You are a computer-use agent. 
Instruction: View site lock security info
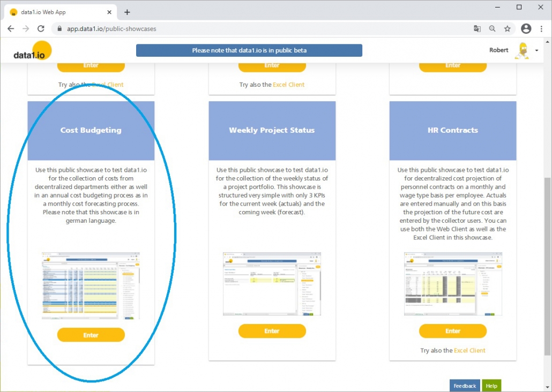pyautogui.click(x=59, y=29)
